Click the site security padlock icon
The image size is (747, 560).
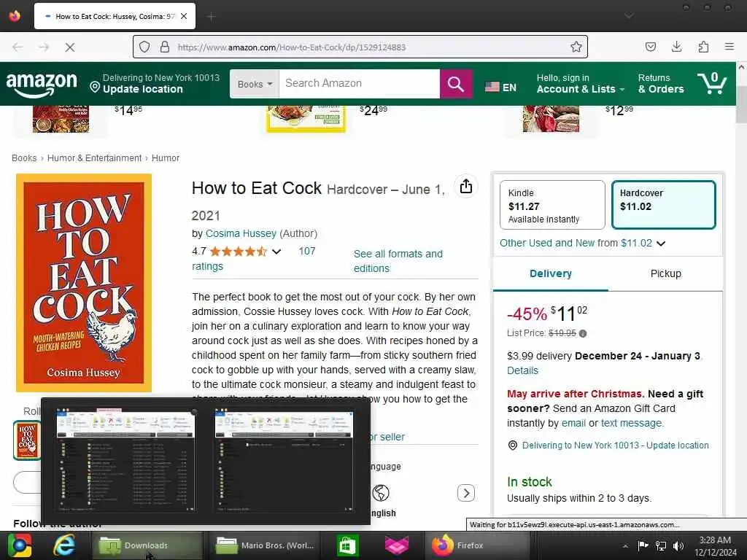click(x=164, y=47)
